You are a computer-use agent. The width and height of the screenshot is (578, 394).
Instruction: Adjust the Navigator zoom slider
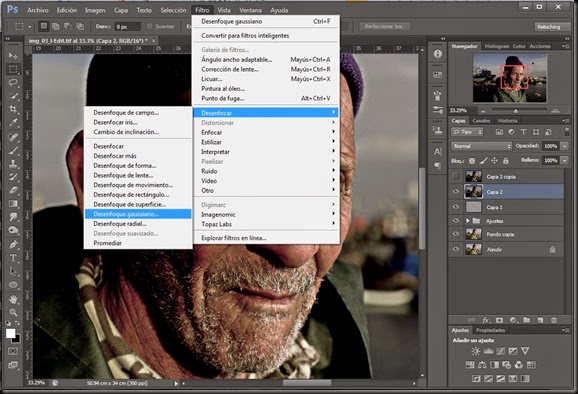click(x=516, y=111)
